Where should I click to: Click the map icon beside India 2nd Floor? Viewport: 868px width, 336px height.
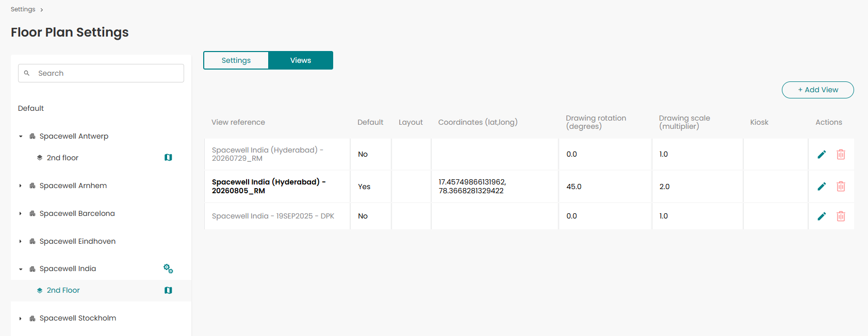tap(168, 291)
